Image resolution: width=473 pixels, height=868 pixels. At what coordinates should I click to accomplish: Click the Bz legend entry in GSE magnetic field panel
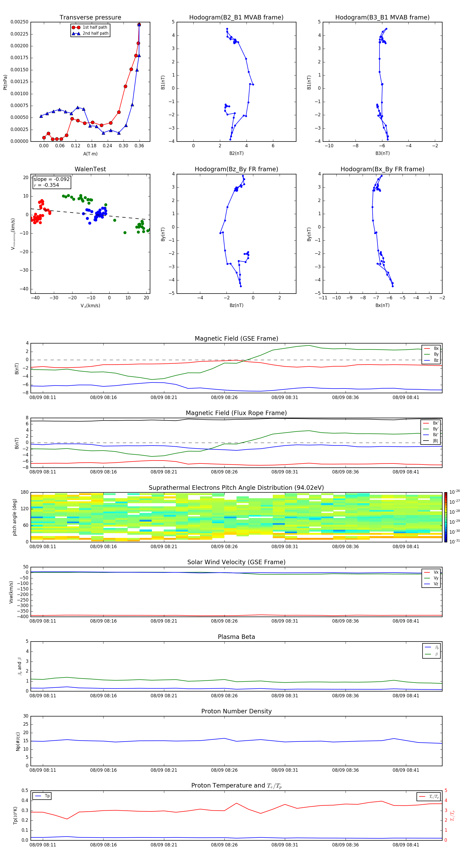(x=431, y=360)
